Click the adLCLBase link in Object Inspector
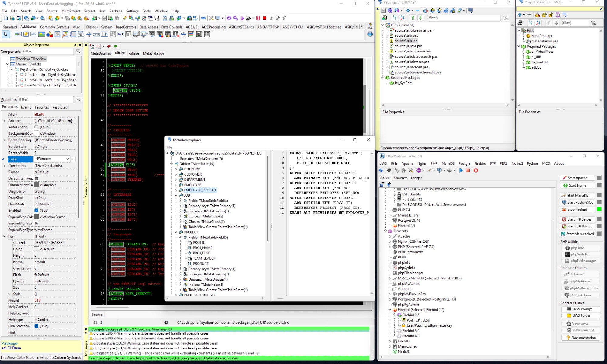 (x=11, y=348)
